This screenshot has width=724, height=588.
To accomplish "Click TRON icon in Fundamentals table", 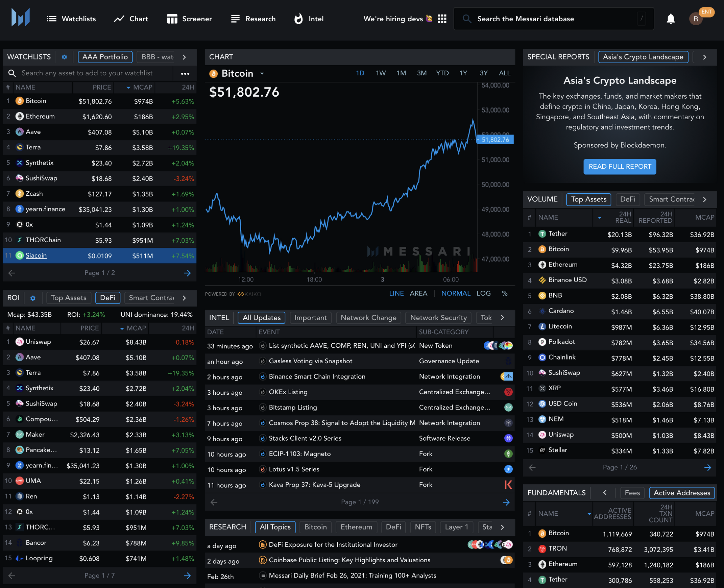I will pos(542,549).
